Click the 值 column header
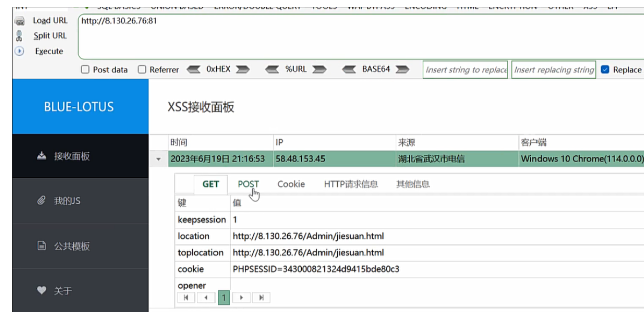Image resolution: width=644 pixels, height=312 pixels. (x=437, y=203)
